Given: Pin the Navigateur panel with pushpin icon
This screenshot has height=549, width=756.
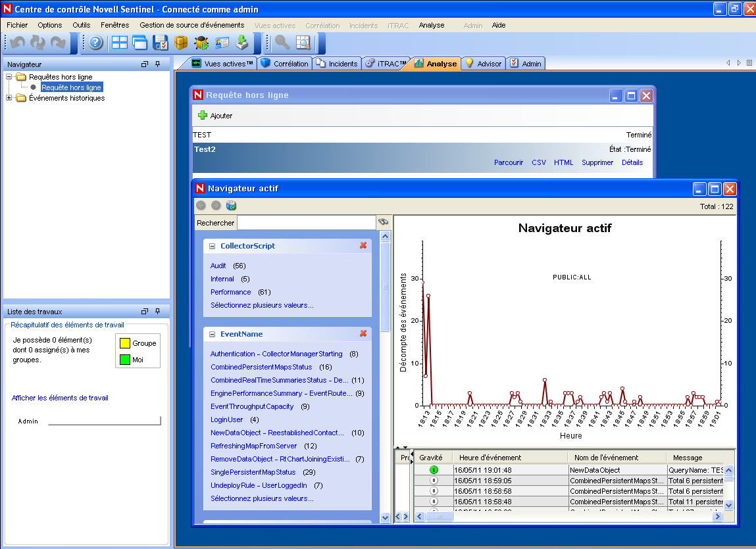Looking at the screenshot, I should [x=158, y=64].
